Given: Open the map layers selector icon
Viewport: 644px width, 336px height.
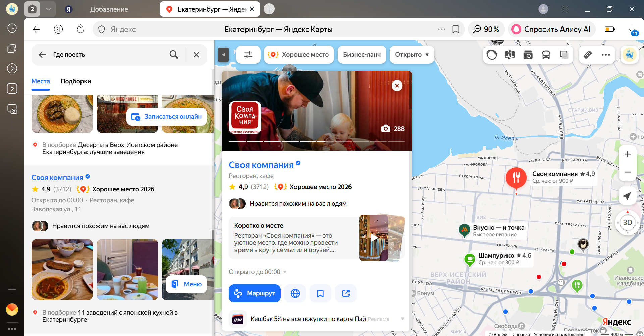Looking at the screenshot, I should click(x=564, y=55).
